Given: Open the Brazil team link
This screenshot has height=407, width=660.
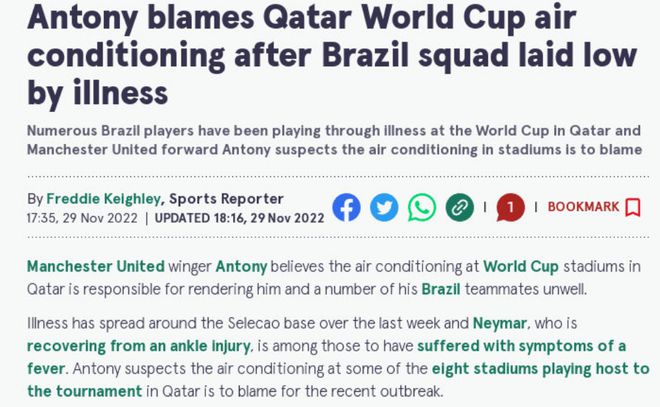Looking at the screenshot, I should pyautogui.click(x=441, y=289).
